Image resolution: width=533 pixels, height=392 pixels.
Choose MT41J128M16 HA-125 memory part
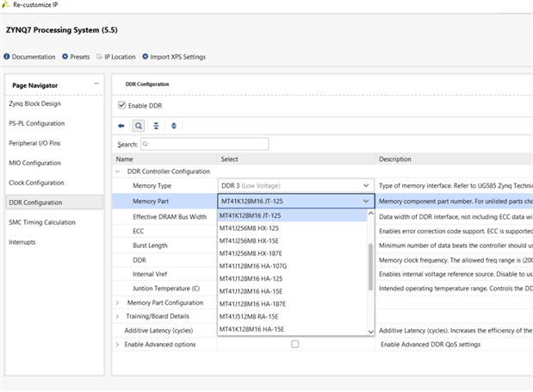pos(250,278)
